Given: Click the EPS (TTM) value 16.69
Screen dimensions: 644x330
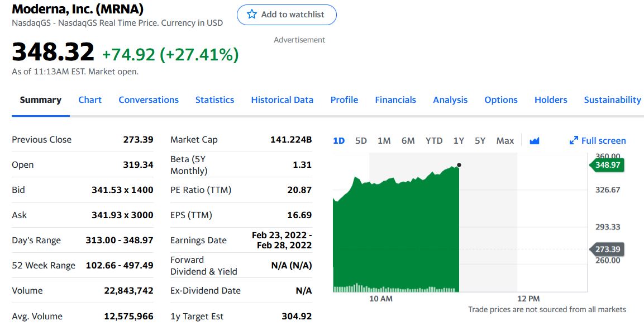Looking at the screenshot, I should tap(299, 215).
